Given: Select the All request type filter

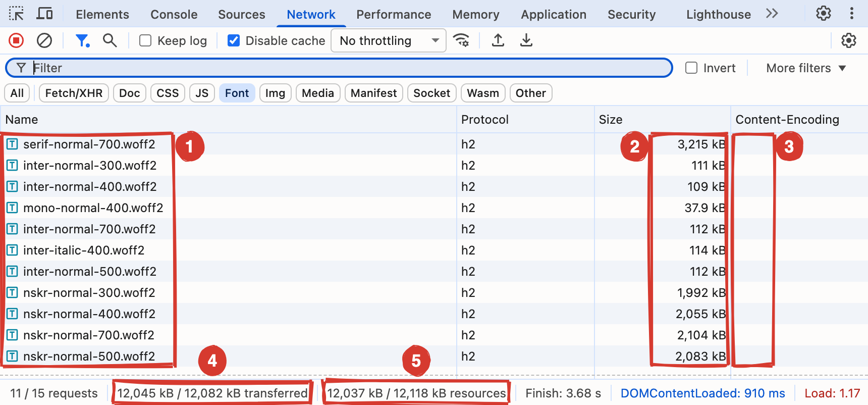Looking at the screenshot, I should tap(17, 93).
